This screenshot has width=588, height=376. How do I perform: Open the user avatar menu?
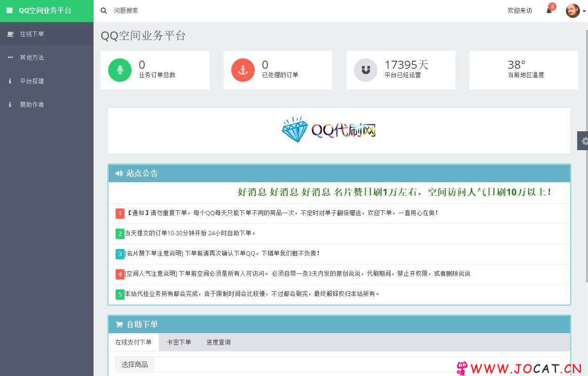coord(572,10)
